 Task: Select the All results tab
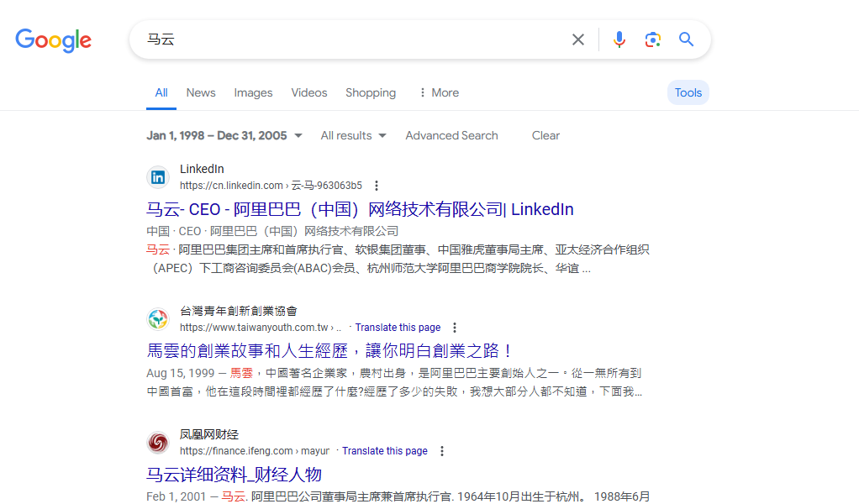(161, 93)
